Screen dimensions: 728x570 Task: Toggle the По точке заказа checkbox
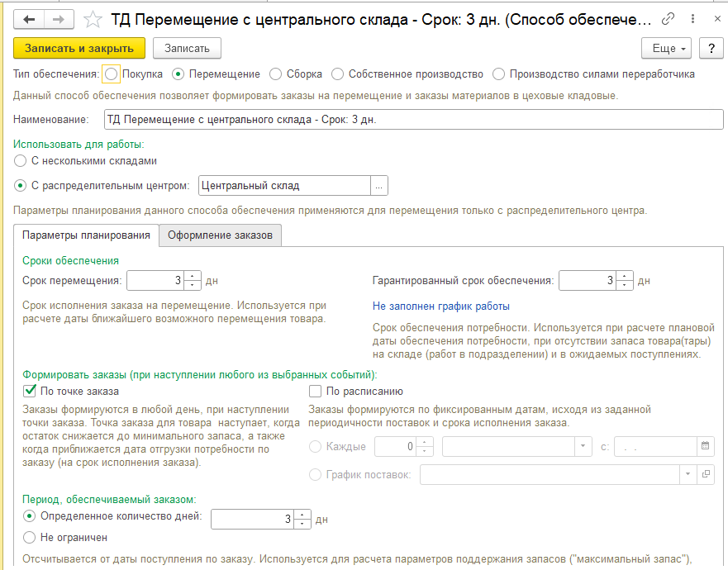(x=30, y=392)
